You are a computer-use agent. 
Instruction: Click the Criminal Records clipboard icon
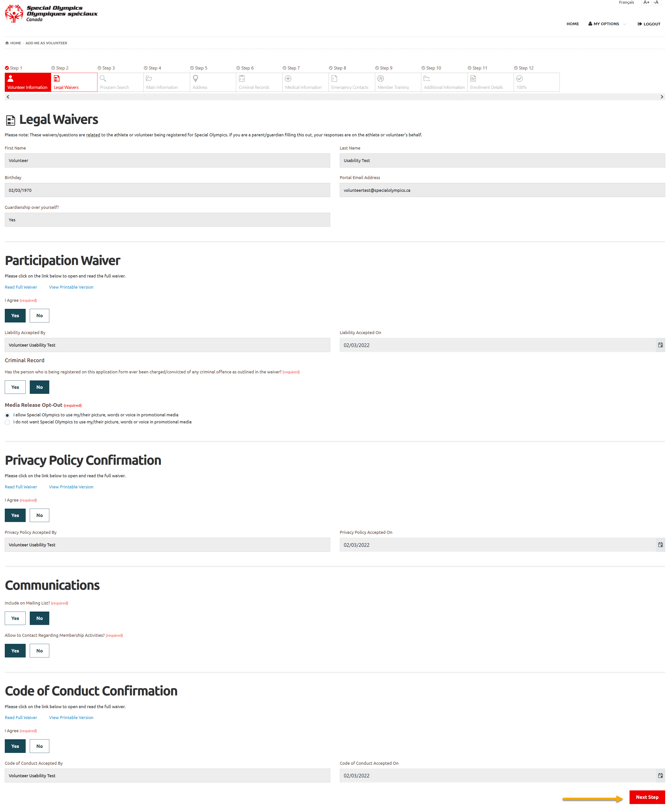[x=242, y=78]
